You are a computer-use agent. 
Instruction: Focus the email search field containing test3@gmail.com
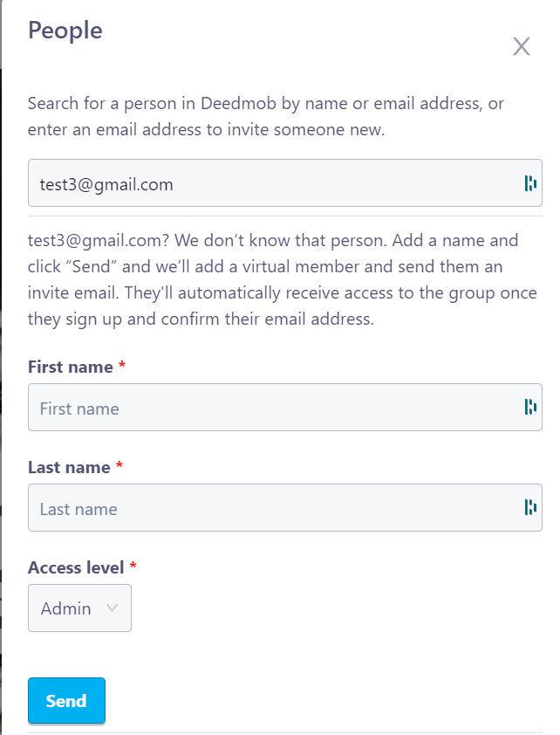(270, 183)
